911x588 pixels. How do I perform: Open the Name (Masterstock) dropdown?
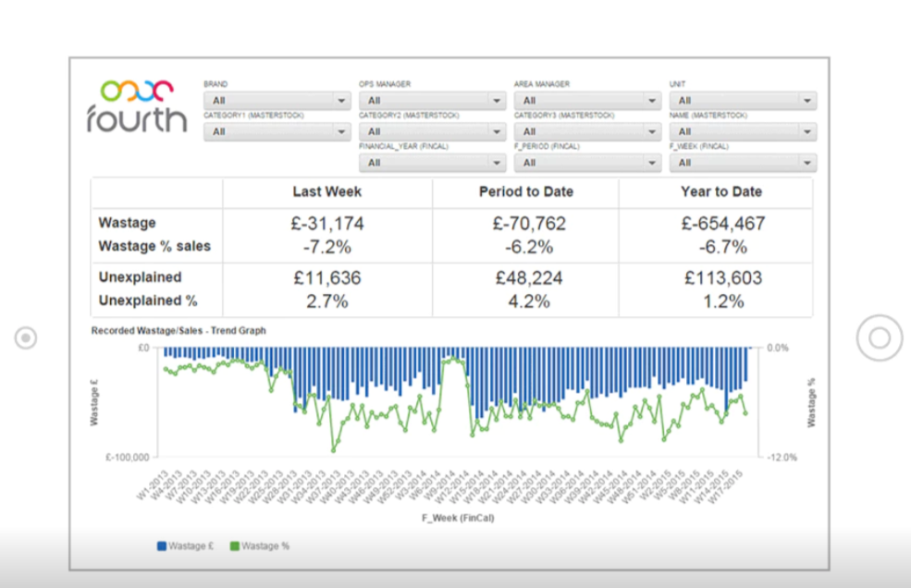click(x=743, y=132)
